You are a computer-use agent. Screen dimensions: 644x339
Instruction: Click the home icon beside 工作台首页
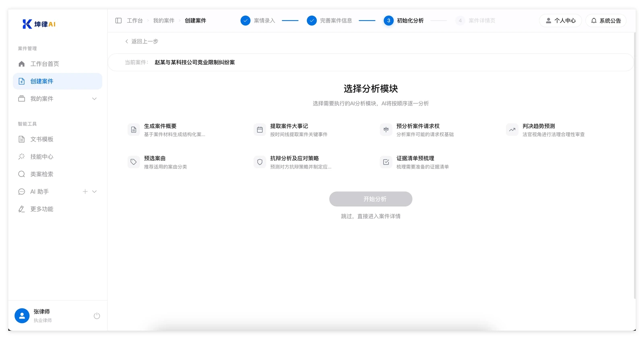point(22,64)
